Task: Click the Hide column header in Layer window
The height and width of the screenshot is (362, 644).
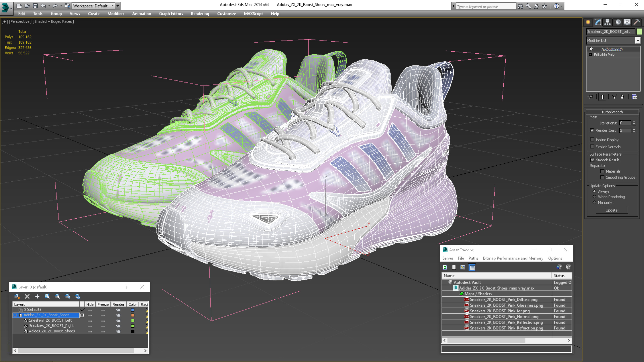Action: coord(90,304)
